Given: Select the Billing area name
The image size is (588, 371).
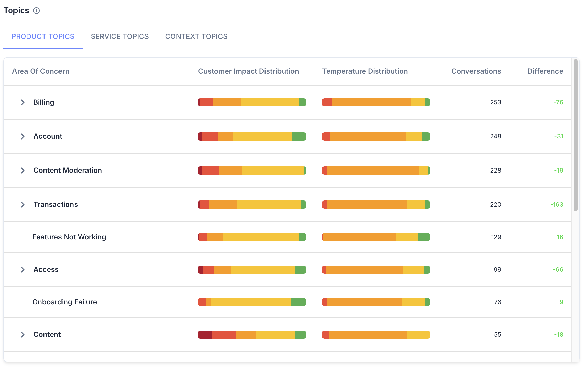Looking at the screenshot, I should (44, 102).
